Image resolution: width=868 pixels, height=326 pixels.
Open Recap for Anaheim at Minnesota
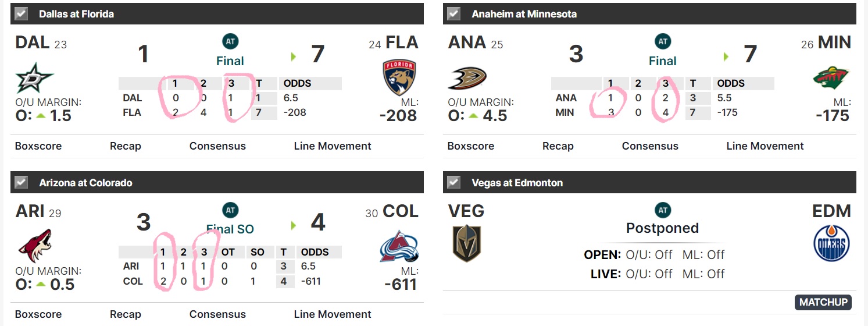558,146
